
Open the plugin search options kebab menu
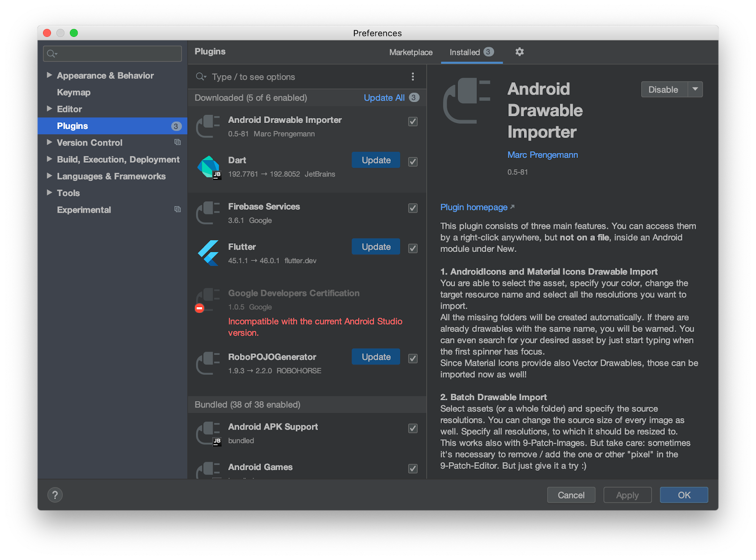coord(412,77)
